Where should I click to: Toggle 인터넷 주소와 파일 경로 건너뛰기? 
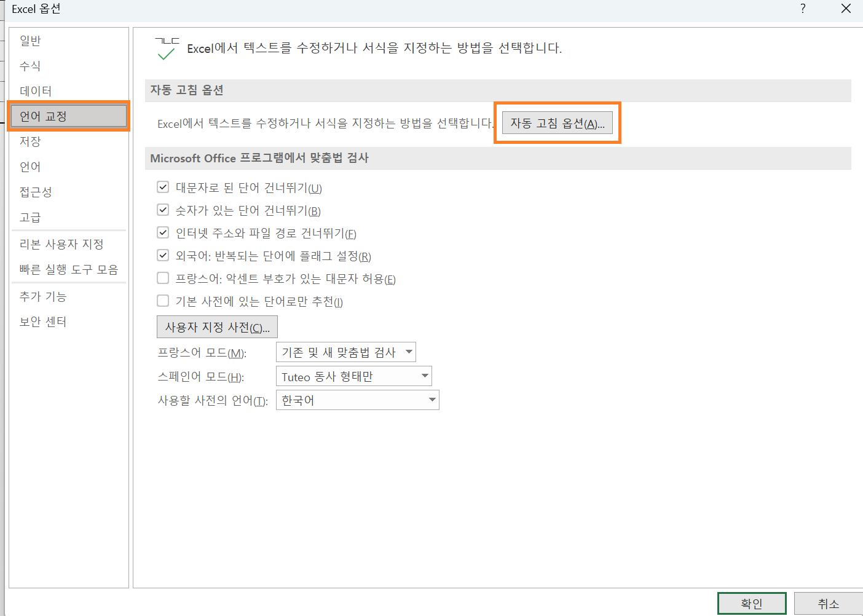pyautogui.click(x=163, y=232)
